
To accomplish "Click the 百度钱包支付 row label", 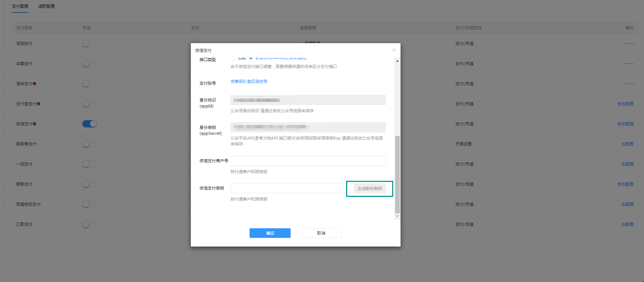I will coord(28,204).
